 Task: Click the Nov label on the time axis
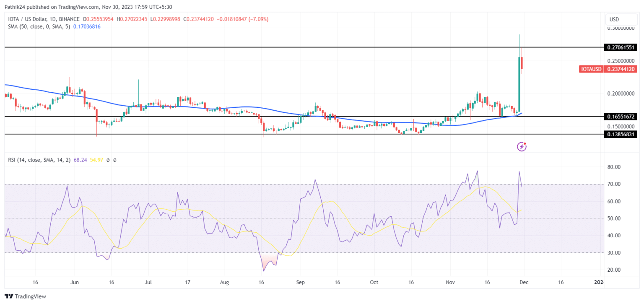[450, 282]
